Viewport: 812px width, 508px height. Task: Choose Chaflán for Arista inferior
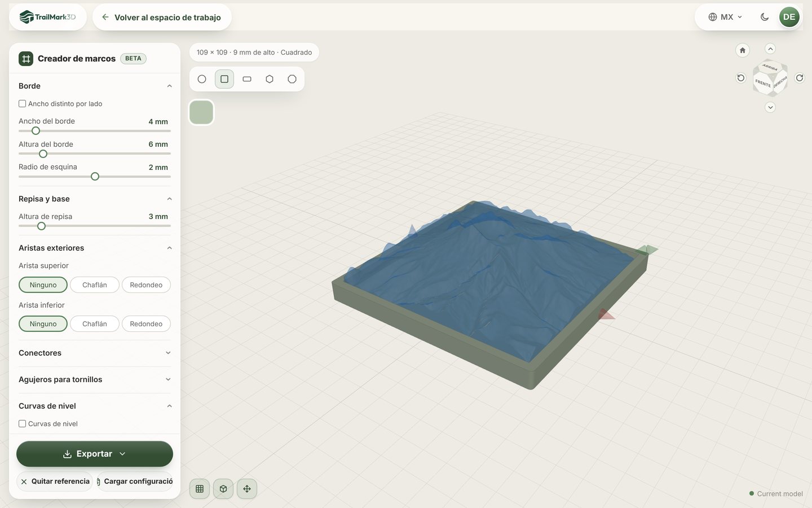tap(95, 324)
